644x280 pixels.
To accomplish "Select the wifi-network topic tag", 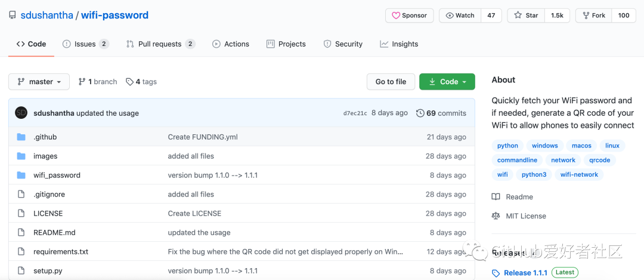I will 579,174.
